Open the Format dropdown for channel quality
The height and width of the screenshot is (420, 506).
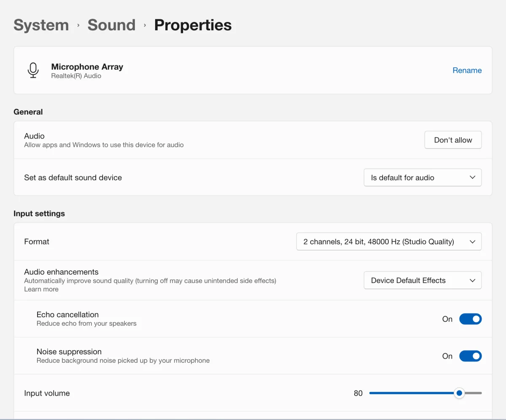pyautogui.click(x=389, y=241)
